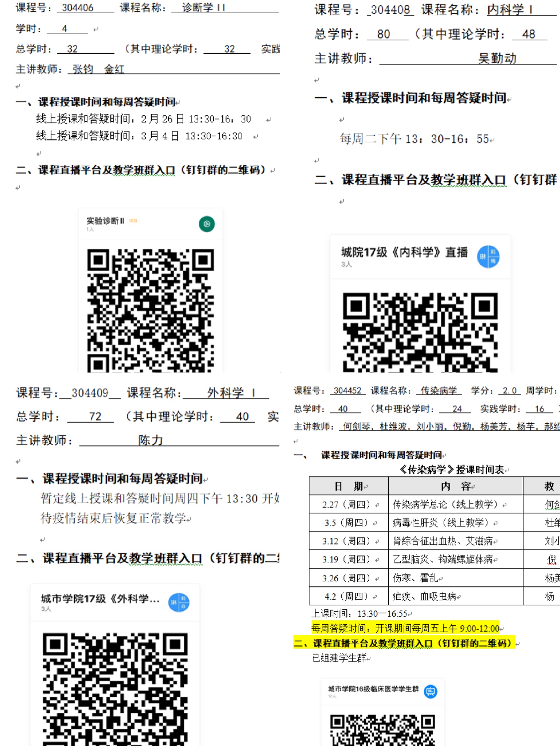Click the line 暂定线上授课和答疑时间周四下午
The width and height of the screenshot is (560, 746).
point(160,498)
